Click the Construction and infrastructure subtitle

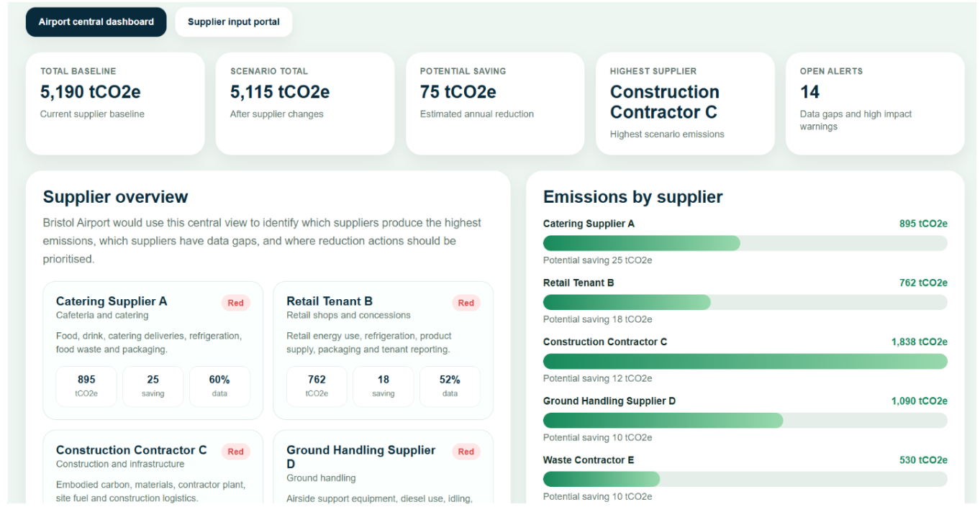[x=120, y=464]
